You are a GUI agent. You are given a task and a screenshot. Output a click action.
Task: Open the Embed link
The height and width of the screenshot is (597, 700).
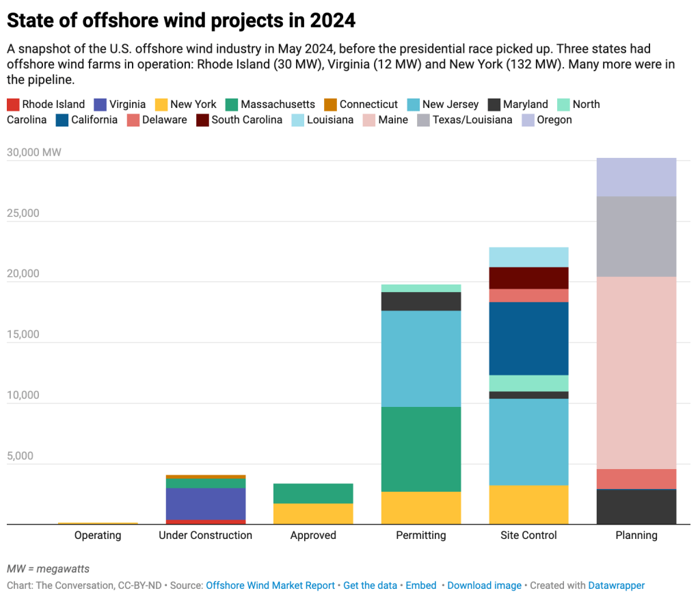pos(420,585)
